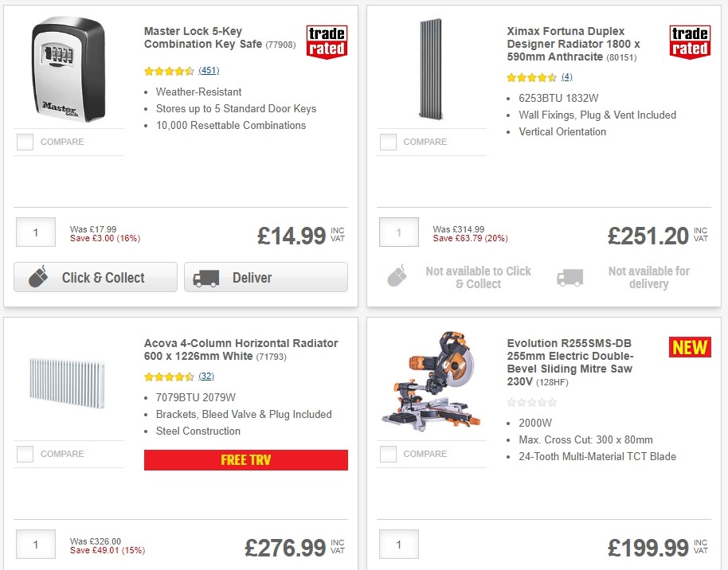Click the grayed truck icon next to Not available

[569, 276]
